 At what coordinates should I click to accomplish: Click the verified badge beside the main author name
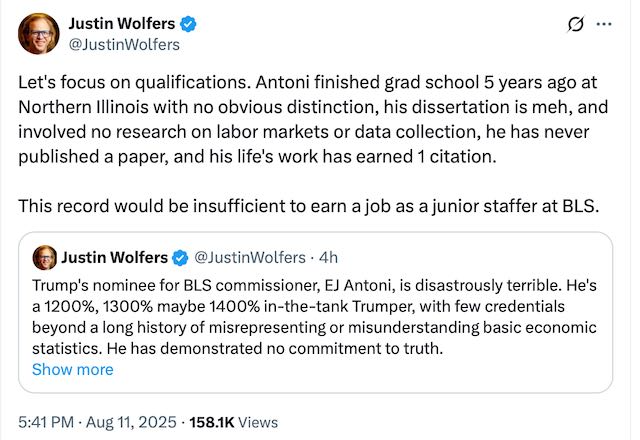pos(194,23)
